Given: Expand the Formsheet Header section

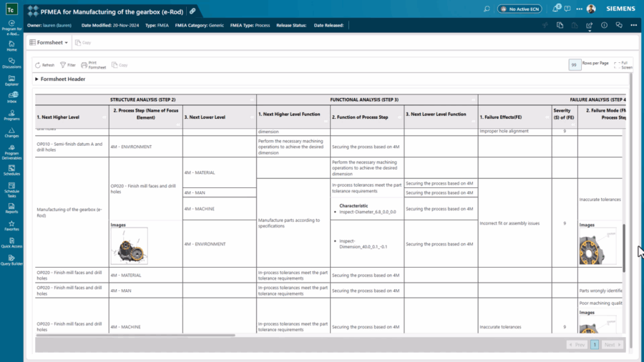Looking at the screenshot, I should point(60,79).
